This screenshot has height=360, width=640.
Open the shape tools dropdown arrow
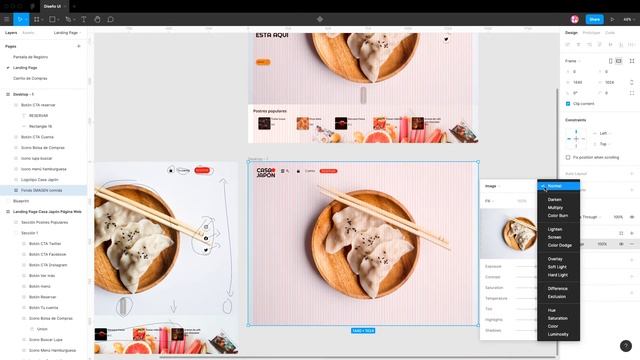point(58,20)
